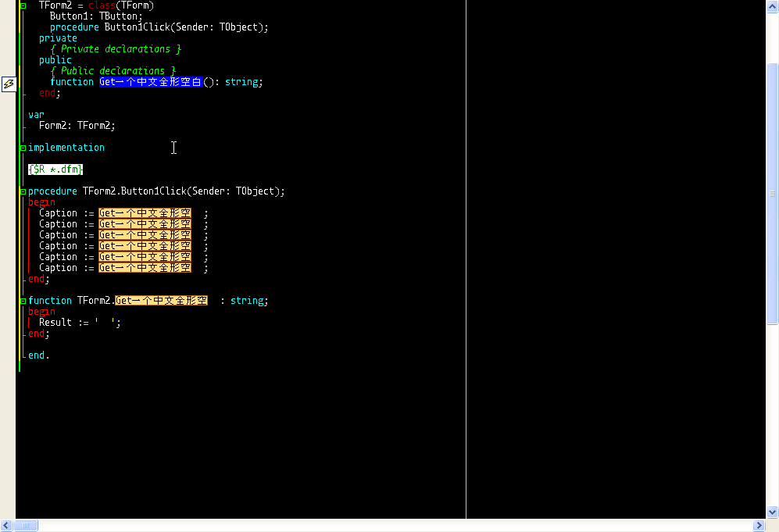This screenshot has width=779, height=532.
Task: Click the vertical scrollbar down arrow
Action: pyautogui.click(x=772, y=512)
